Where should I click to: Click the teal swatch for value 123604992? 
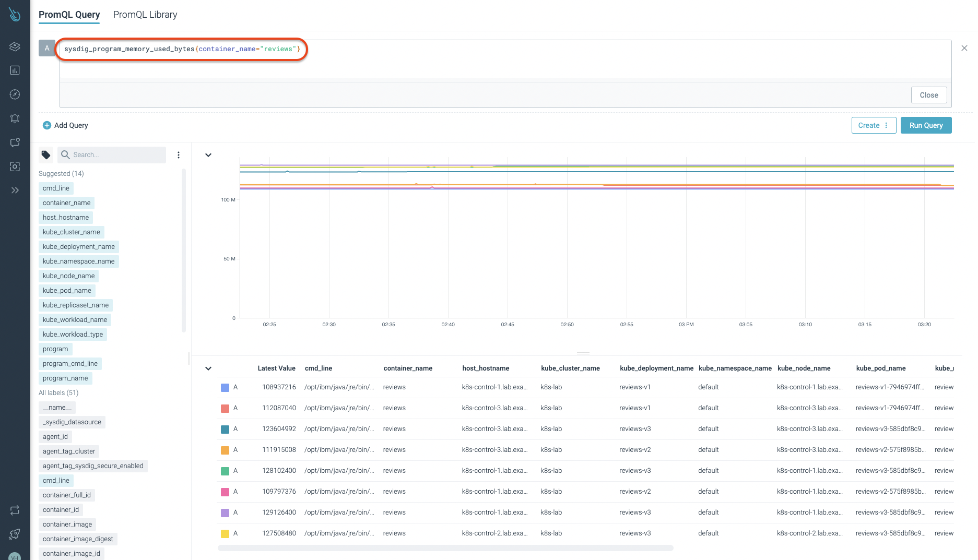pos(225,430)
